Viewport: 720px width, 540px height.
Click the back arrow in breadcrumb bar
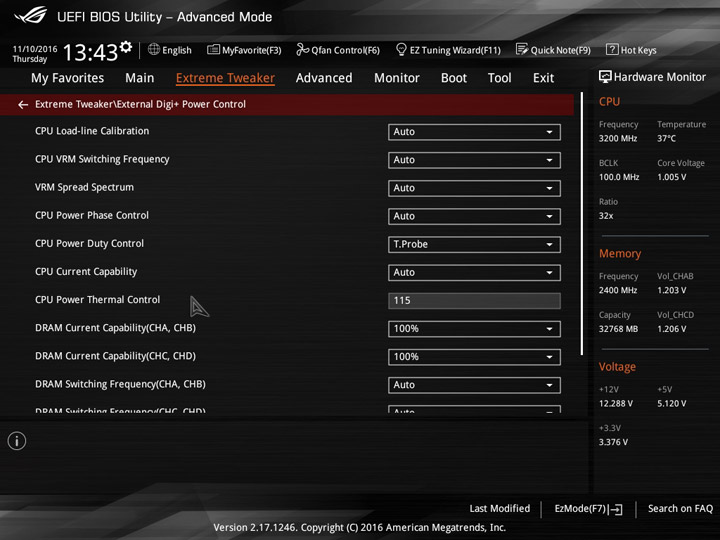[23, 105]
